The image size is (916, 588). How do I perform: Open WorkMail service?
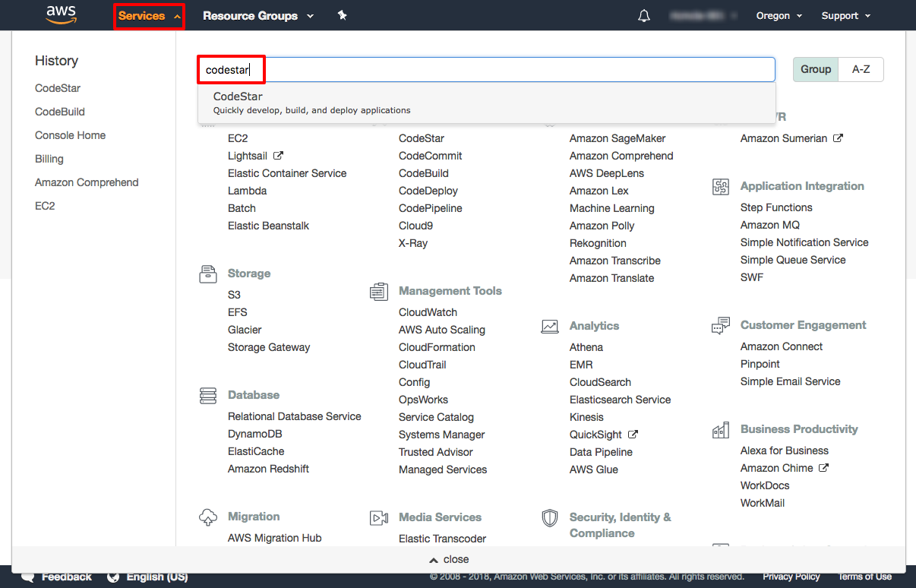click(763, 503)
